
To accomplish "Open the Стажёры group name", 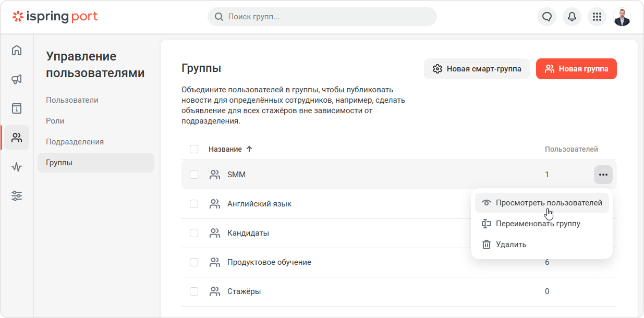I will tap(244, 291).
